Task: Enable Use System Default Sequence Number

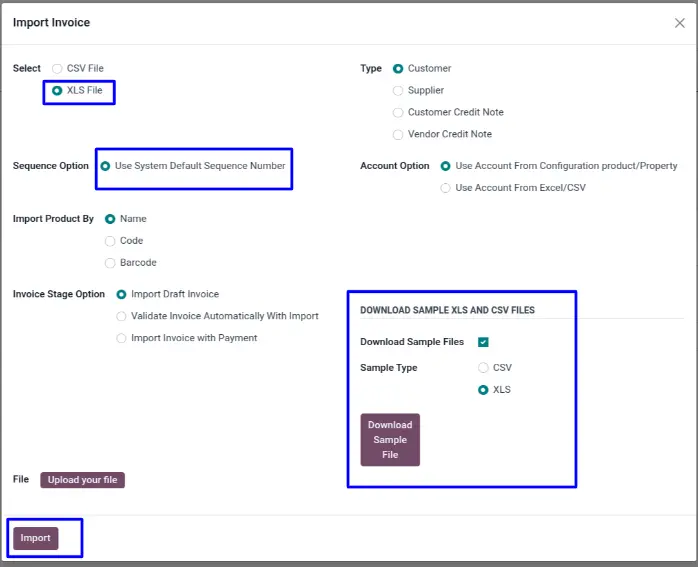Action: pos(105,166)
